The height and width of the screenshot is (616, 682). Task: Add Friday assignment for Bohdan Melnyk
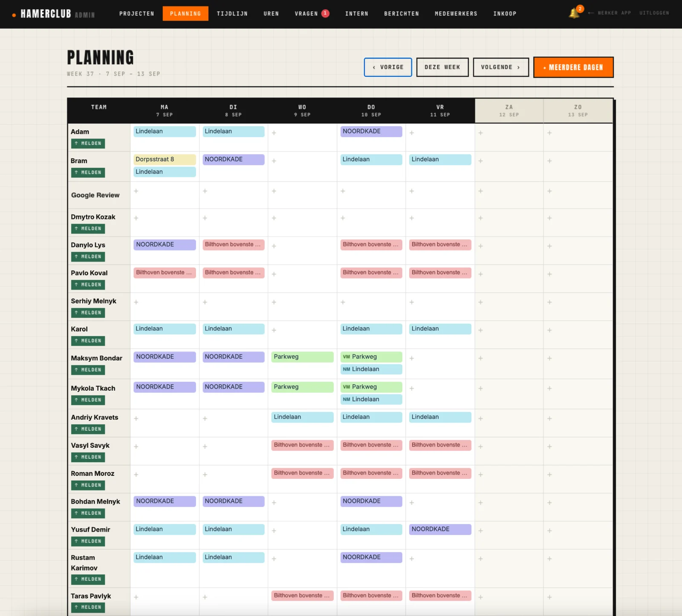412,503
